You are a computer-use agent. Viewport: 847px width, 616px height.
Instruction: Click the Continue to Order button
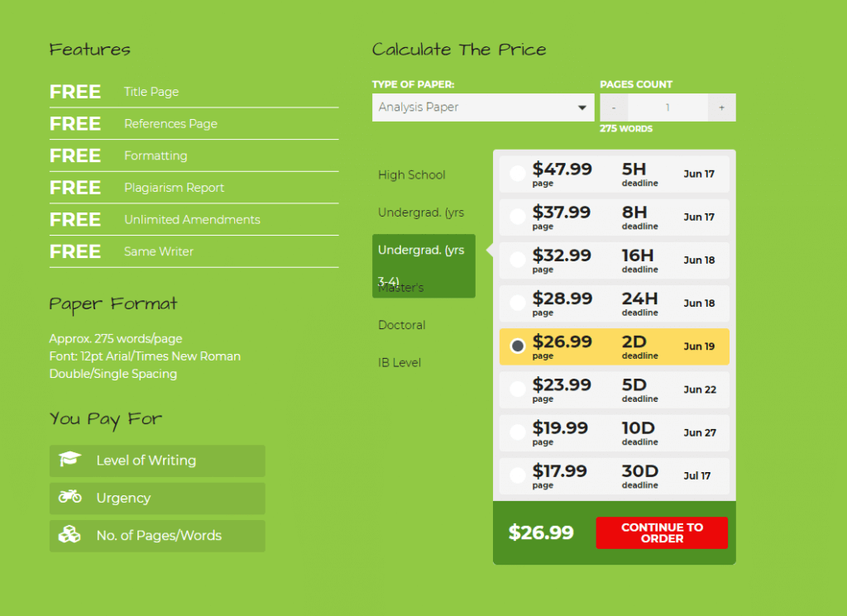662,532
